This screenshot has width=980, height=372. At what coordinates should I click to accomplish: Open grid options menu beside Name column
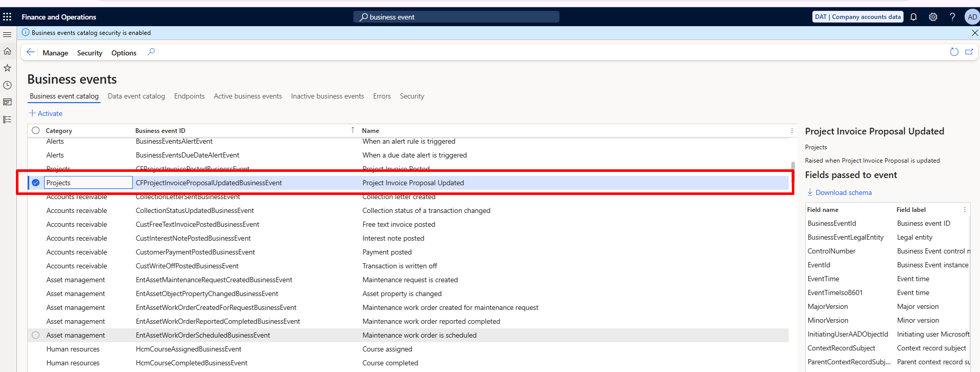pyautogui.click(x=792, y=131)
